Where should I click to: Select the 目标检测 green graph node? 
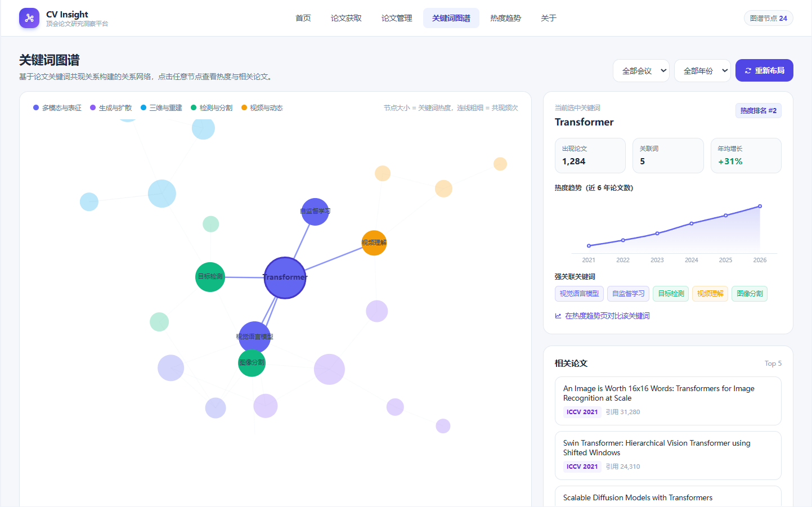210,277
